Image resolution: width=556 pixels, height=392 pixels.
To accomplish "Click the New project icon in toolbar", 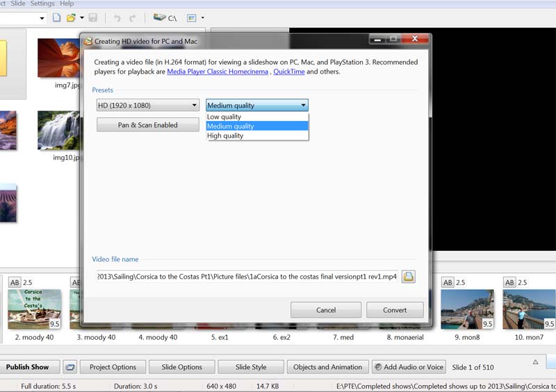I will point(56,18).
